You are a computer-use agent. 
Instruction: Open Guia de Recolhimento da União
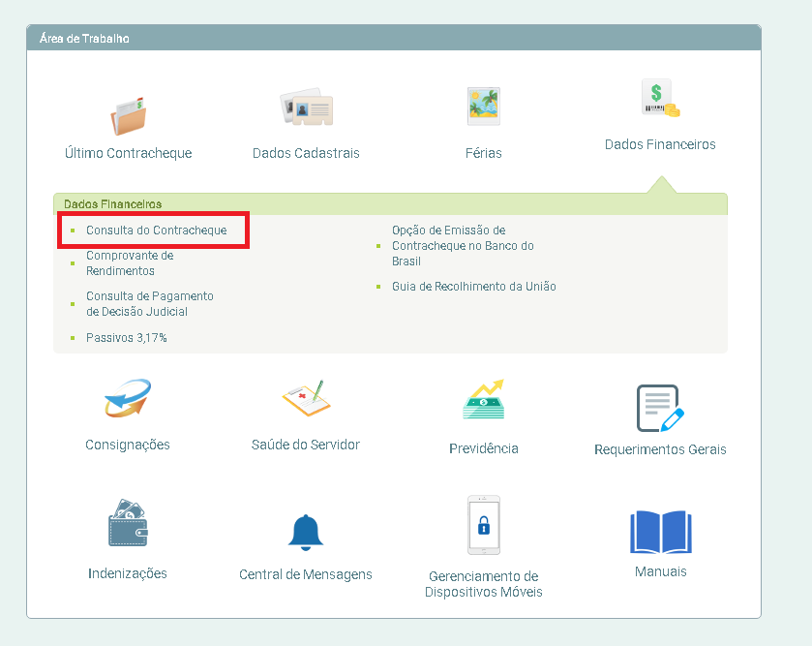pos(473,287)
